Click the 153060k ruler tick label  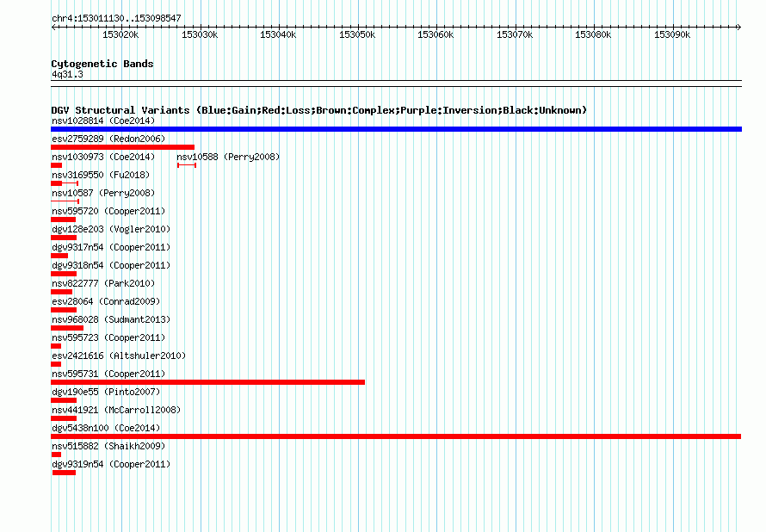(436, 34)
